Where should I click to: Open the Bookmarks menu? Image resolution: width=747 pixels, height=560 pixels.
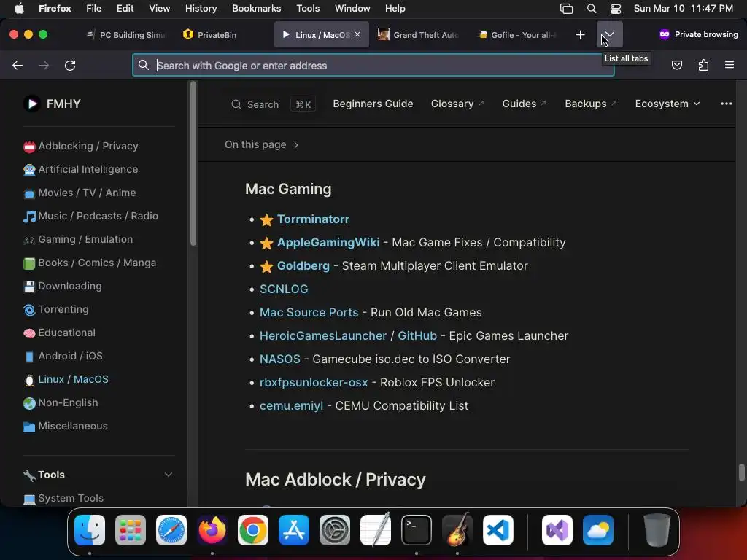tap(256, 9)
